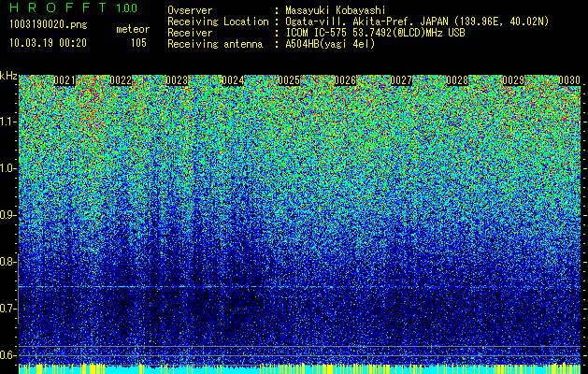Click time marker 0028
The height and width of the screenshot is (374, 588).
pos(457,80)
